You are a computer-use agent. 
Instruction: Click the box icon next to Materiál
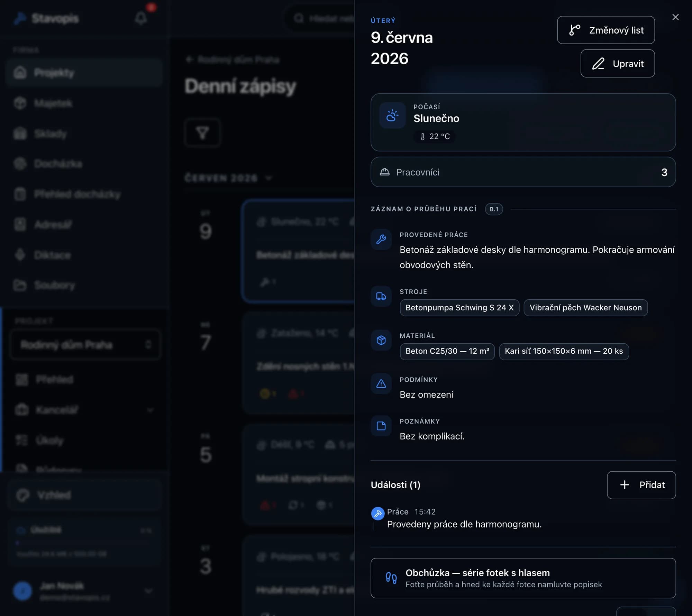pyautogui.click(x=381, y=340)
